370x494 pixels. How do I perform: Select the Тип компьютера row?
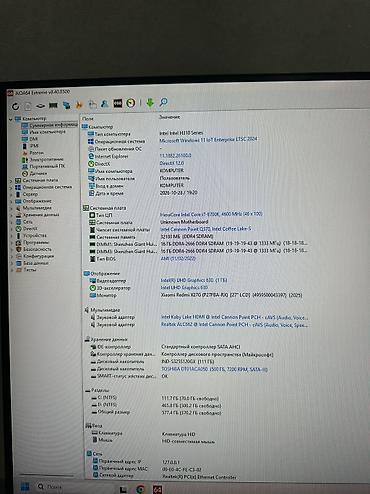tap(145, 133)
